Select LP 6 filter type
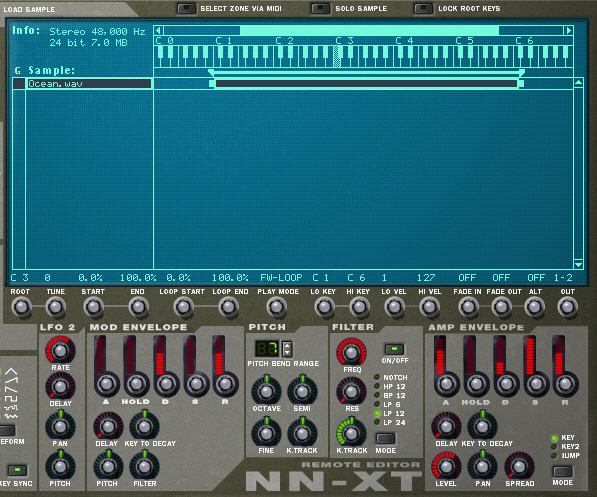597x497 pixels. coord(377,404)
